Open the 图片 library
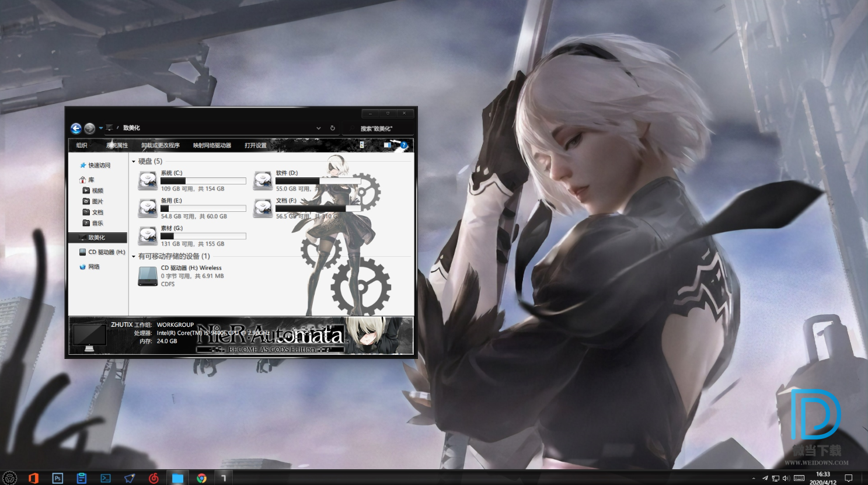Viewport: 868px width, 485px height. tap(93, 201)
